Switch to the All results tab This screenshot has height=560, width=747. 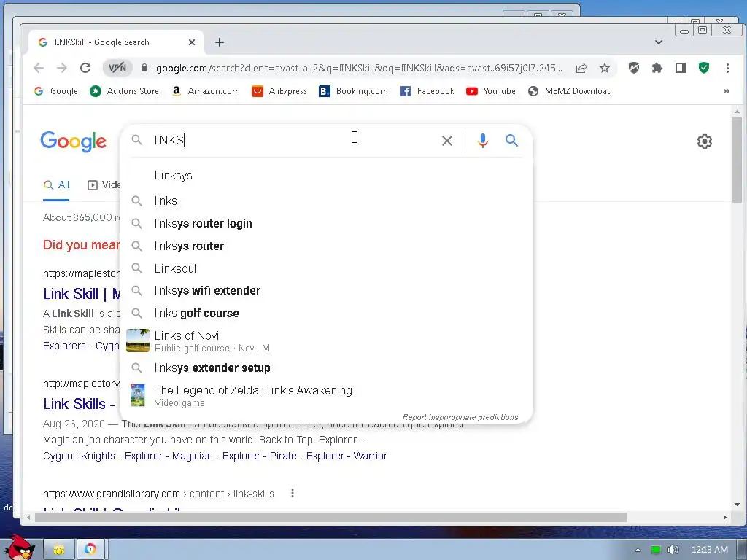56,184
